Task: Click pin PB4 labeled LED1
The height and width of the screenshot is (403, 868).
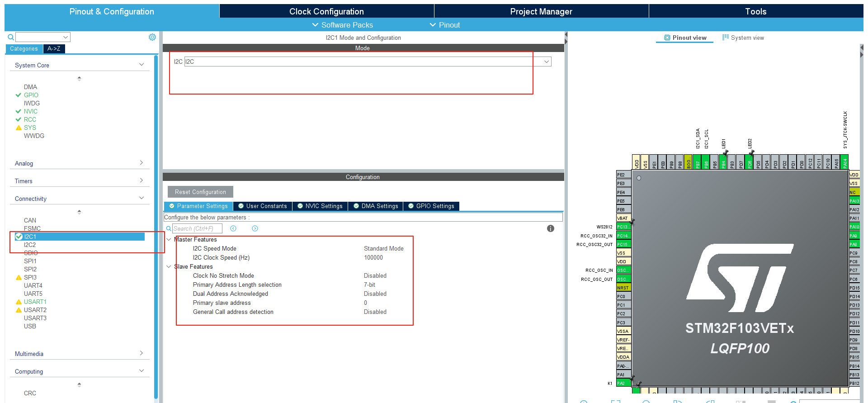Action: coord(723,162)
